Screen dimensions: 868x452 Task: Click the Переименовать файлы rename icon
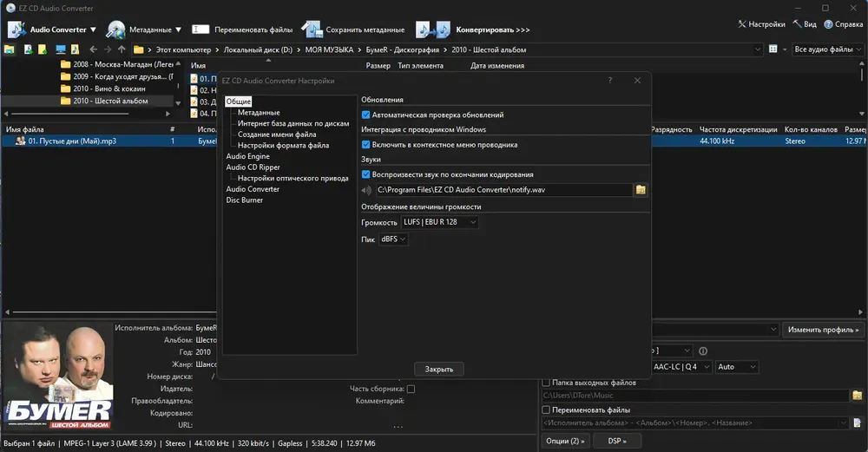(201, 29)
